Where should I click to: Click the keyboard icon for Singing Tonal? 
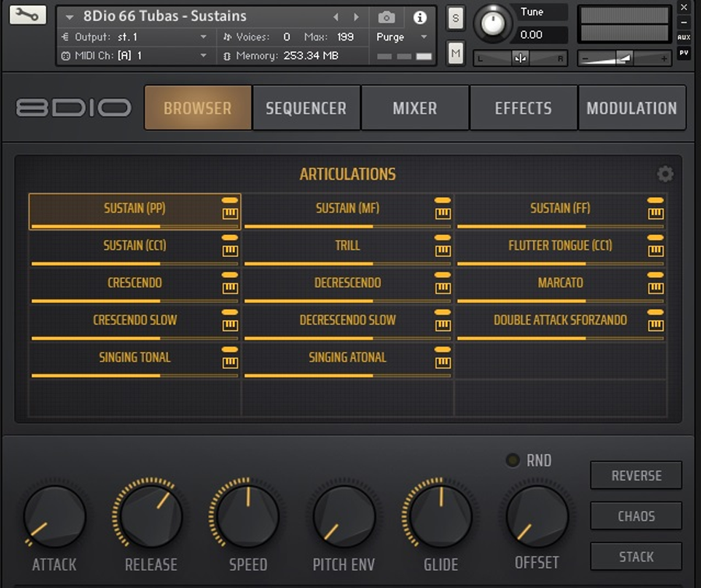[x=230, y=363]
